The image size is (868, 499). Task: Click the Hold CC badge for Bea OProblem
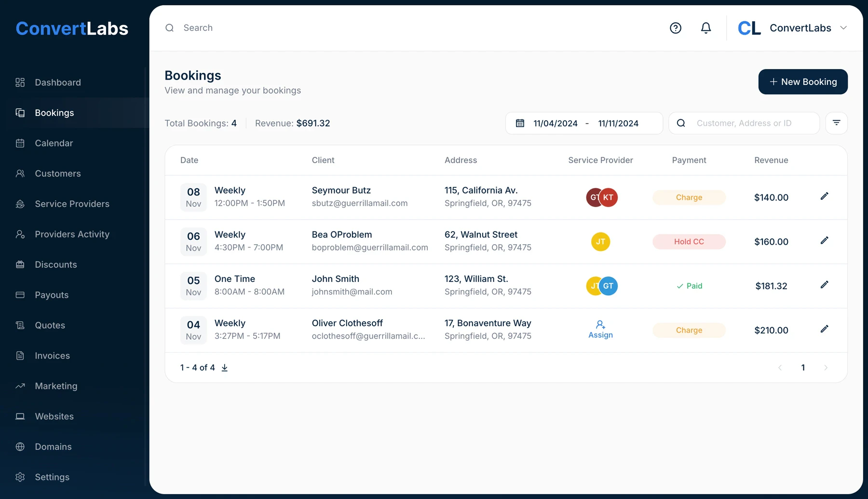pos(689,241)
